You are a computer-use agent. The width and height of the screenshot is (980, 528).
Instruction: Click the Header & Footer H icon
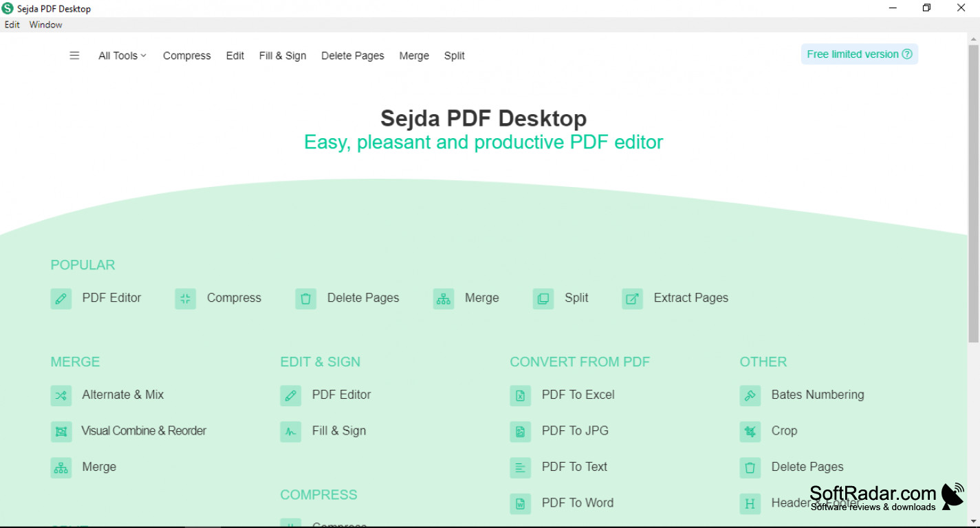(750, 504)
